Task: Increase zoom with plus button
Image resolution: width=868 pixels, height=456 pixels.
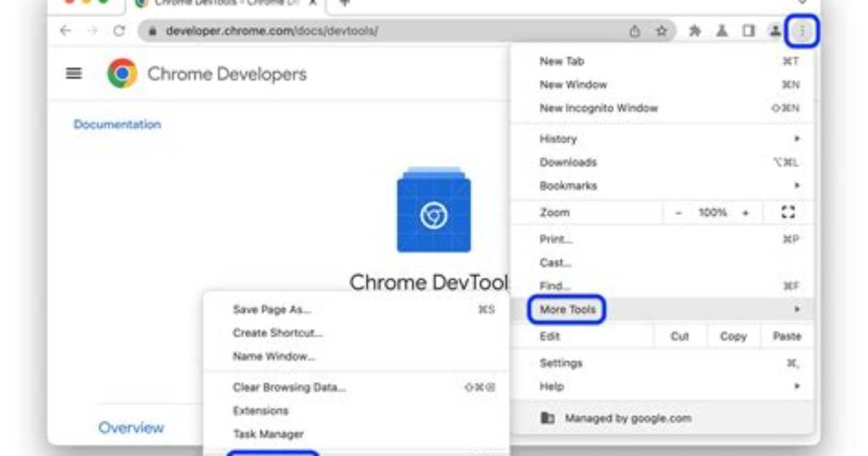Action: [745, 213]
